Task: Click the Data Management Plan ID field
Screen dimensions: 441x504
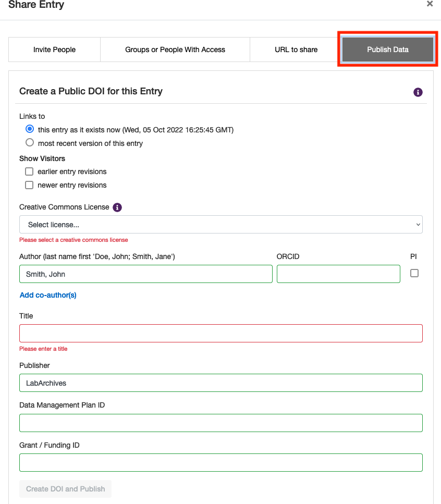Action: [x=220, y=423]
